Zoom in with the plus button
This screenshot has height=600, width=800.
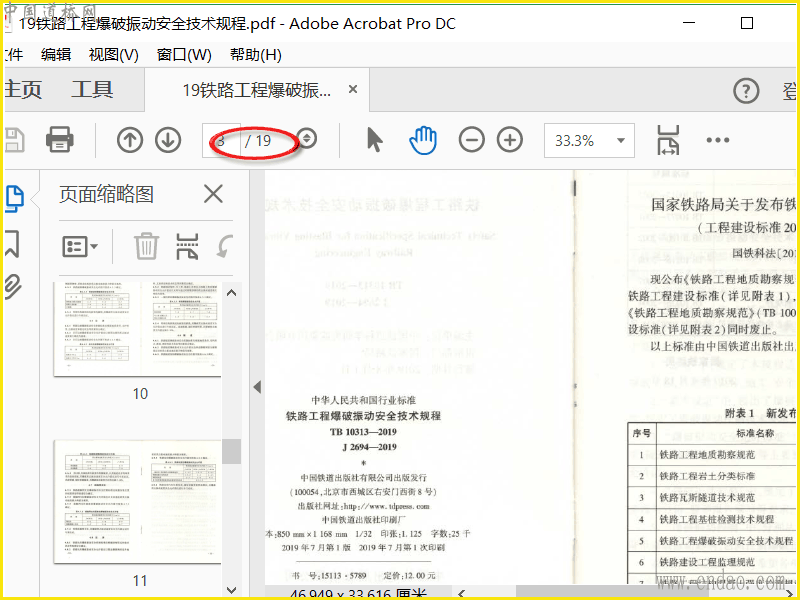(x=510, y=140)
